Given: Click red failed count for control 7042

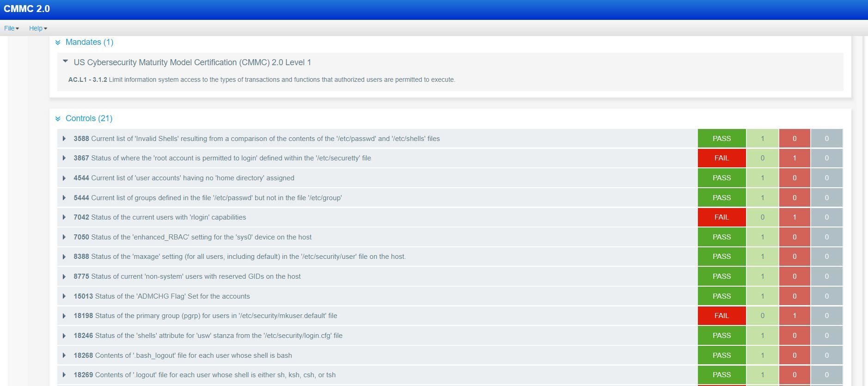Looking at the screenshot, I should click(795, 217).
